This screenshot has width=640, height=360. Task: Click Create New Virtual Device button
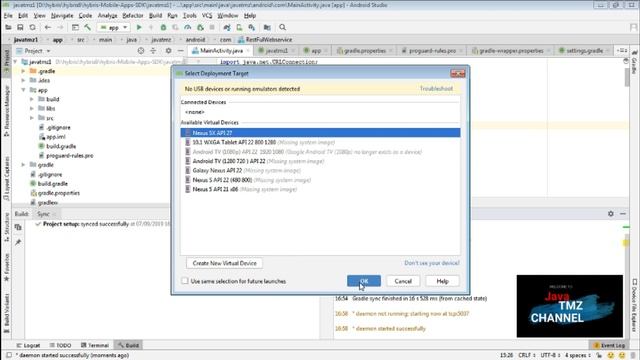tap(224, 263)
